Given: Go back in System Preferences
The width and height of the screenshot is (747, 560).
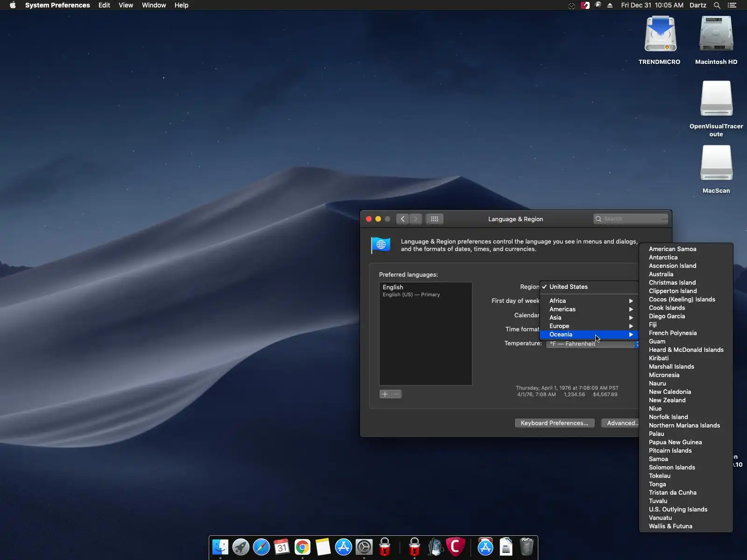Looking at the screenshot, I should pyautogui.click(x=402, y=219).
